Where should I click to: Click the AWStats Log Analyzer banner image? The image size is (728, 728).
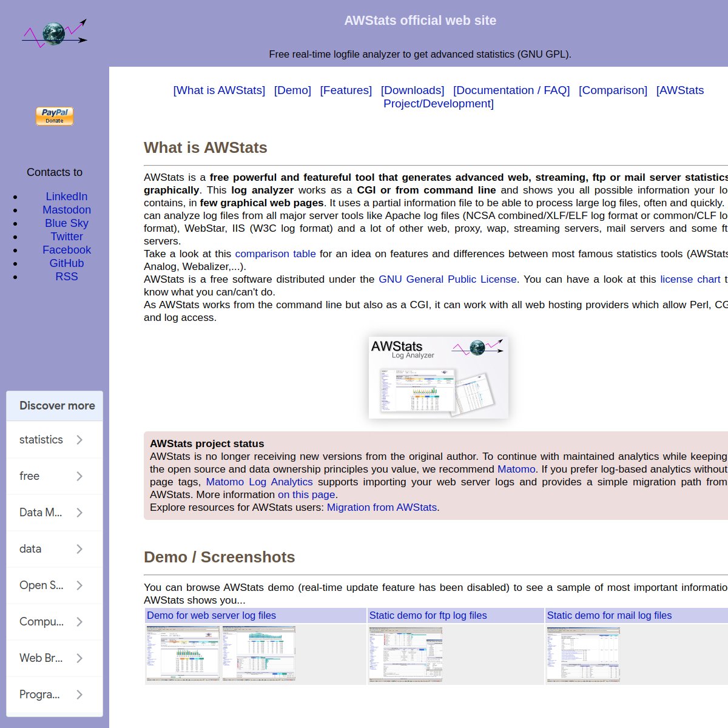[439, 377]
